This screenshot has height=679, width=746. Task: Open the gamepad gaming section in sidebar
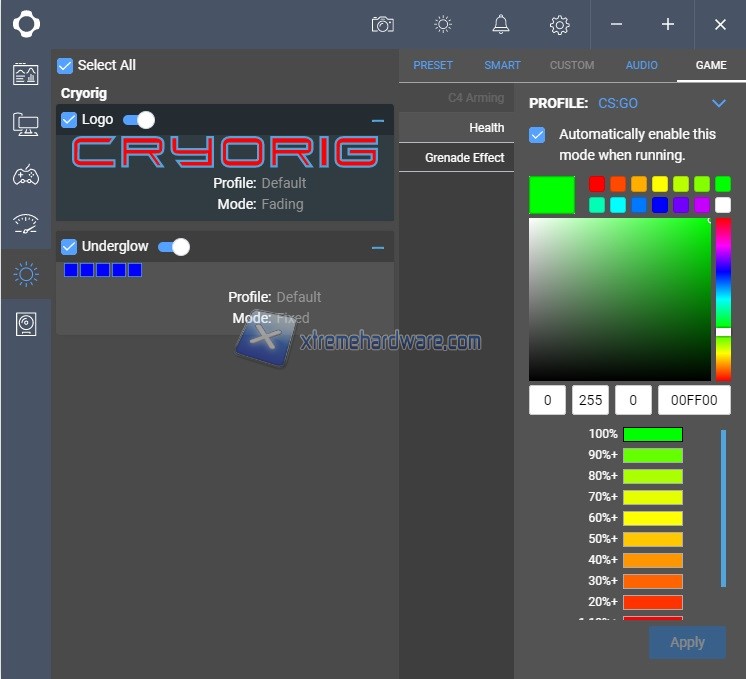25,176
